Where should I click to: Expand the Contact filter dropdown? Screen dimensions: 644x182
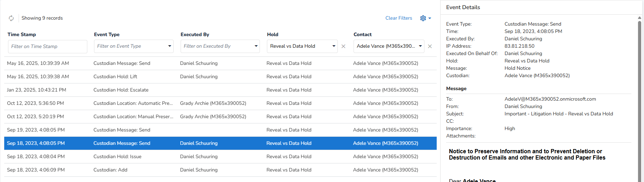pyautogui.click(x=420, y=46)
